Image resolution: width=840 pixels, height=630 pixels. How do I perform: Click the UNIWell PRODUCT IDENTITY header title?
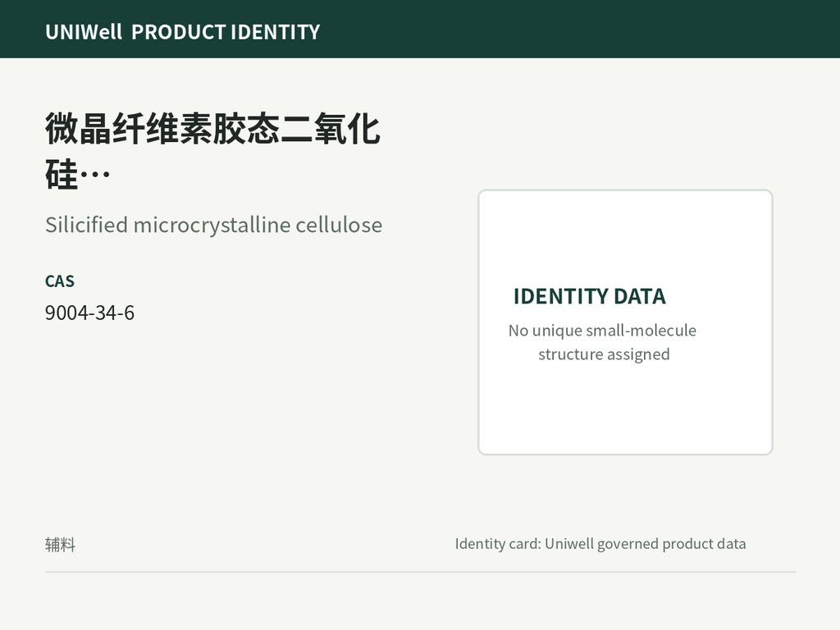coord(183,32)
